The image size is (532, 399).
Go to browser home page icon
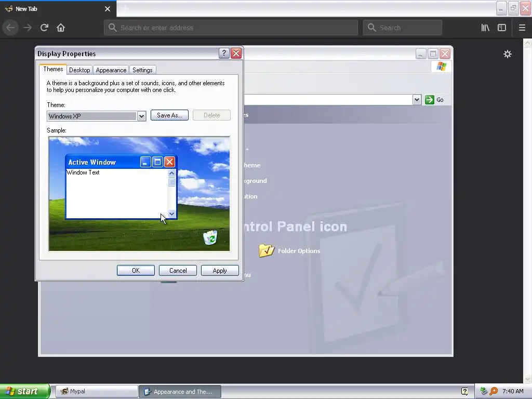pyautogui.click(x=61, y=28)
